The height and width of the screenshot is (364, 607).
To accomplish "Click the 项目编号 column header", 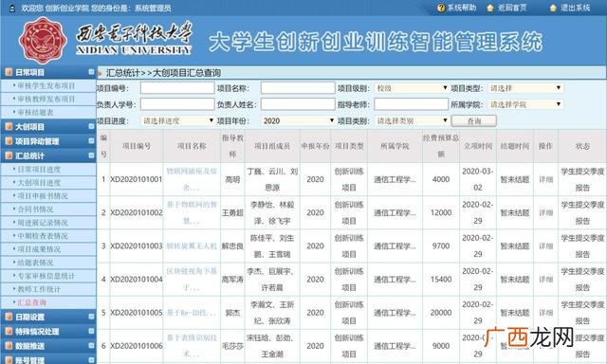I will (137, 146).
